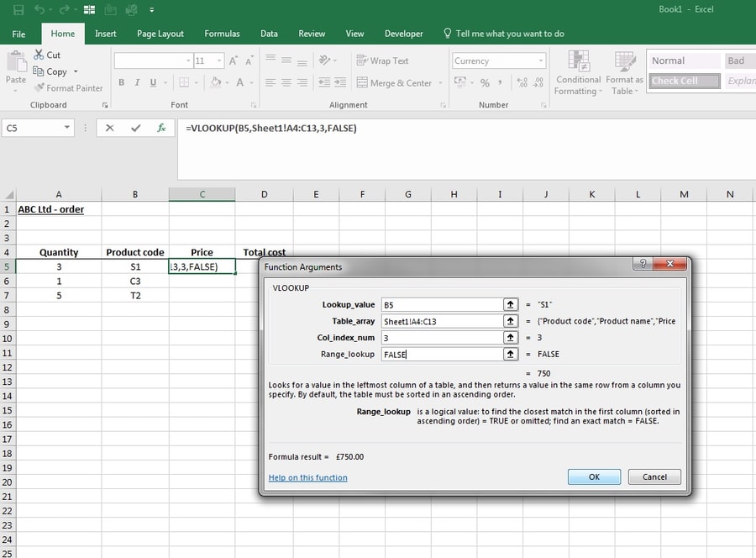Image resolution: width=756 pixels, height=558 pixels.
Task: Click the Tell me what you want search
Action: (504, 34)
